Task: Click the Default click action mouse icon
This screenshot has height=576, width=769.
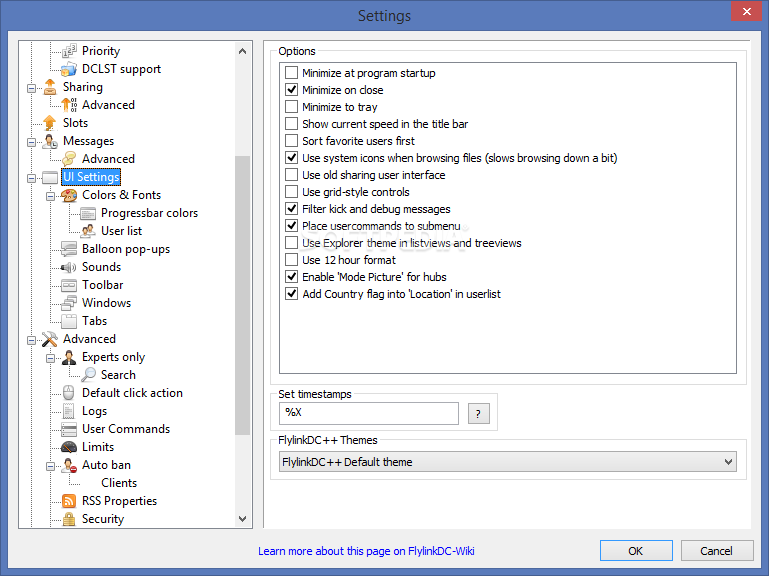Action: [x=69, y=393]
